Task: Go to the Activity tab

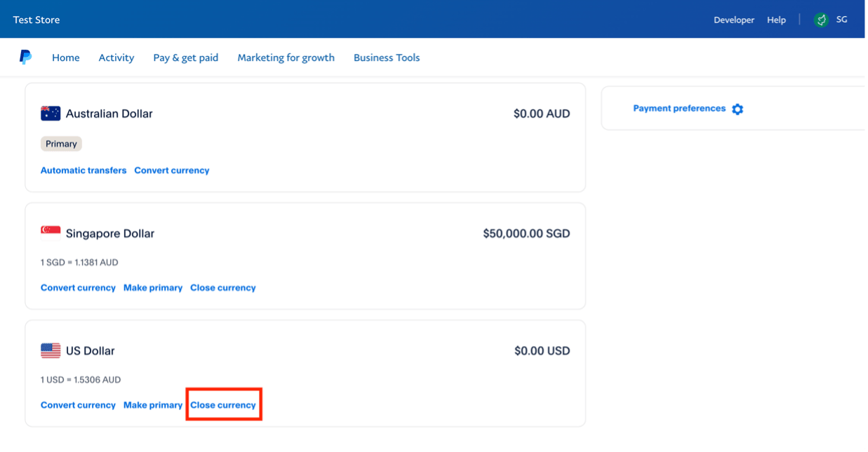Action: [116, 58]
